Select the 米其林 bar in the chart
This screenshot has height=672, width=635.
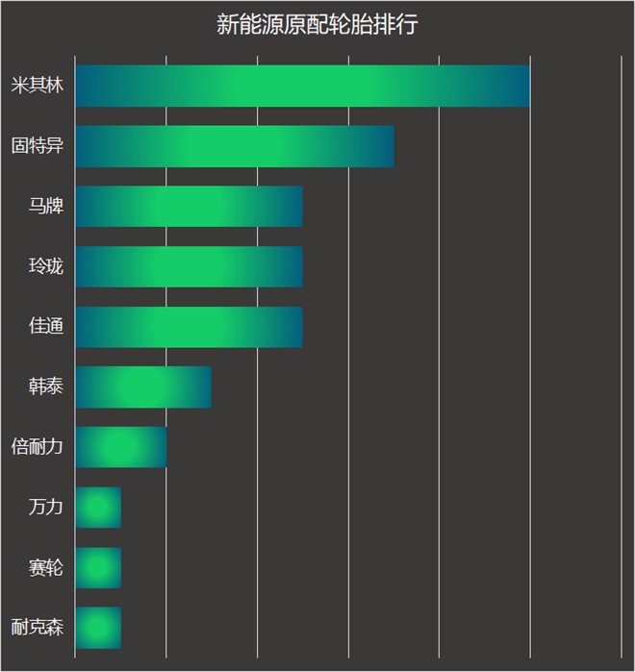coord(302,86)
